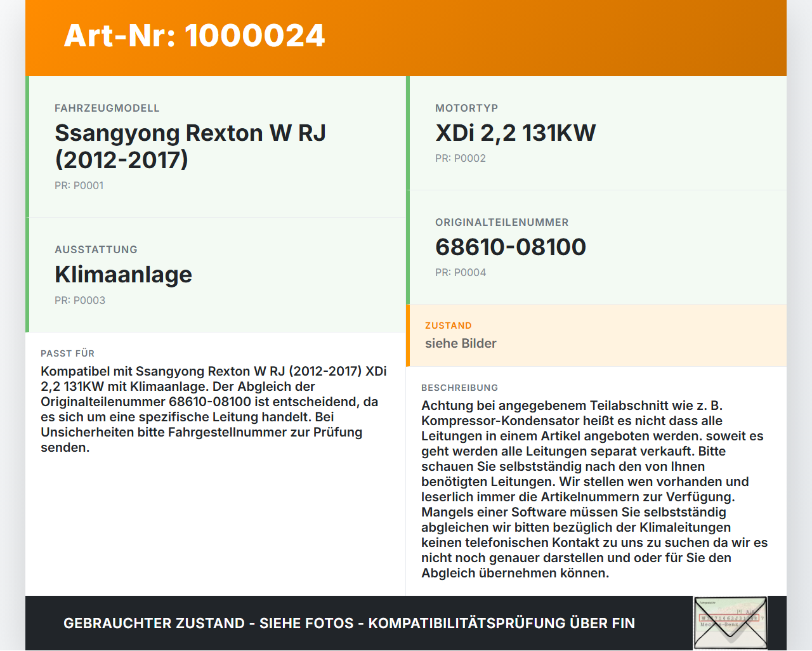Click the PR: P0004 reference
Image resolution: width=812 pixels, height=651 pixels.
click(461, 273)
